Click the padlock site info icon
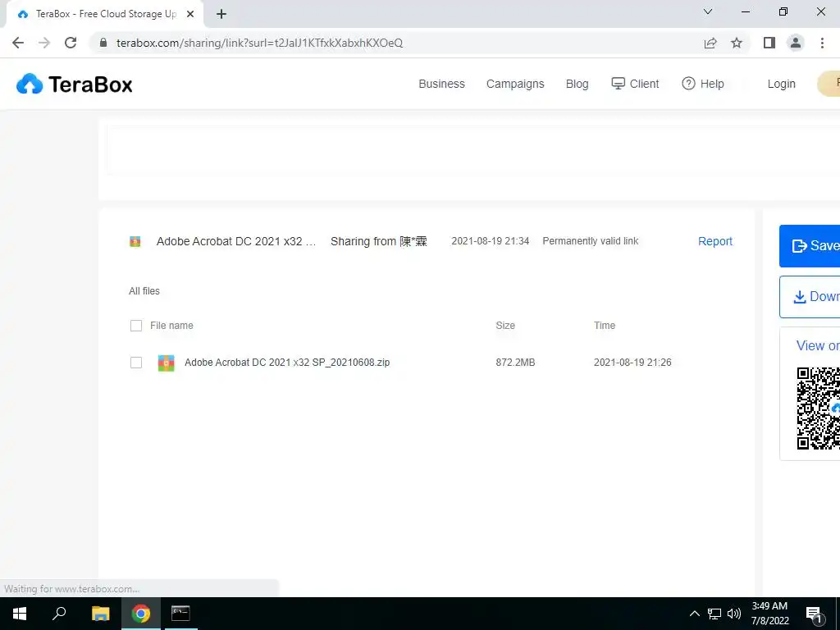Screen dimensions: 840x630 [103, 43]
